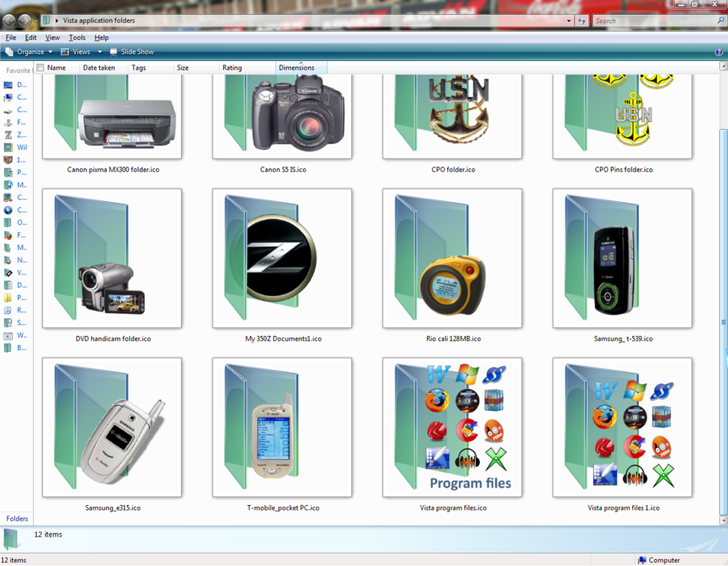Expand the address bar history dropdown

point(569,21)
